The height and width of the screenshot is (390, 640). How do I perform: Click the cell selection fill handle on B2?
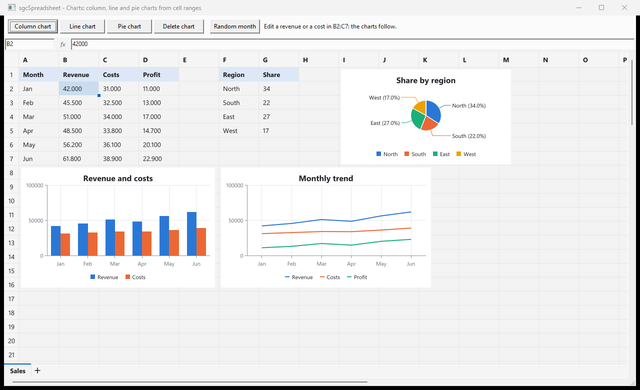[x=99, y=95]
